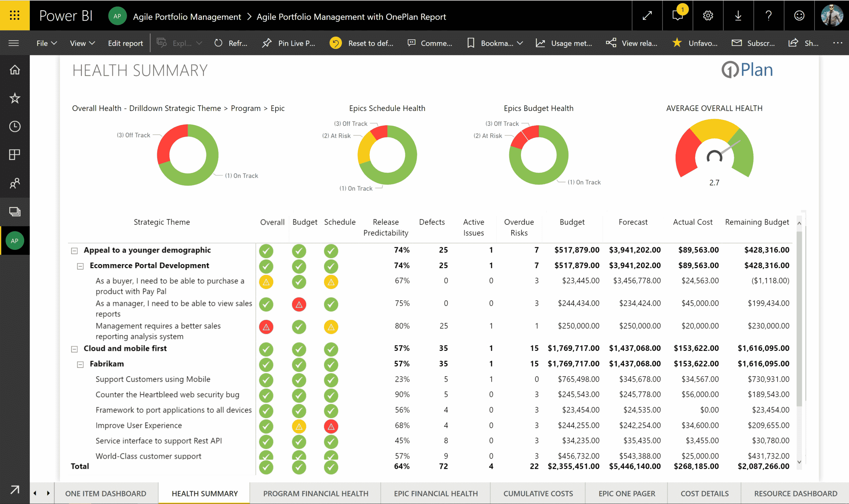849x504 pixels.
Task: Open the COST DETAILS tab
Action: [704, 493]
